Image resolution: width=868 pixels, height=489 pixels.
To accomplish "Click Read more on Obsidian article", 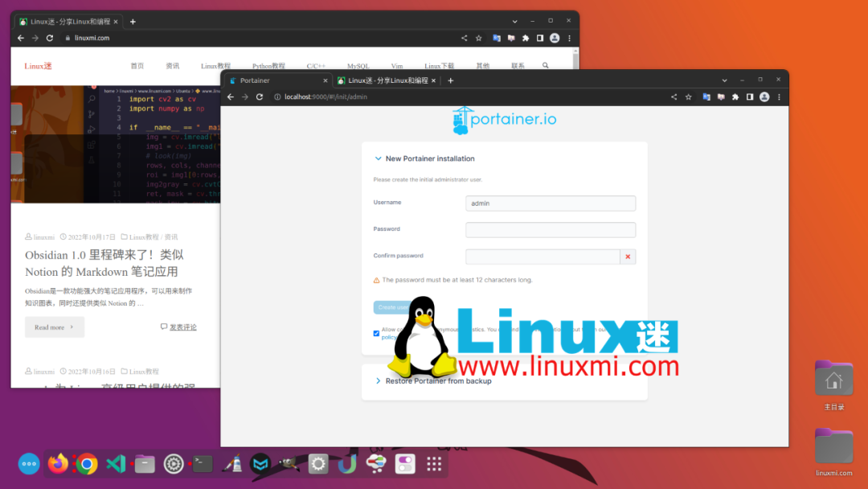I will click(x=55, y=327).
